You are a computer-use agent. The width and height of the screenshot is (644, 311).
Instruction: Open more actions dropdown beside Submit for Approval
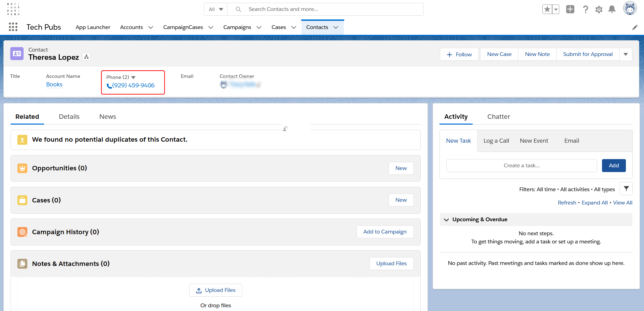click(626, 54)
